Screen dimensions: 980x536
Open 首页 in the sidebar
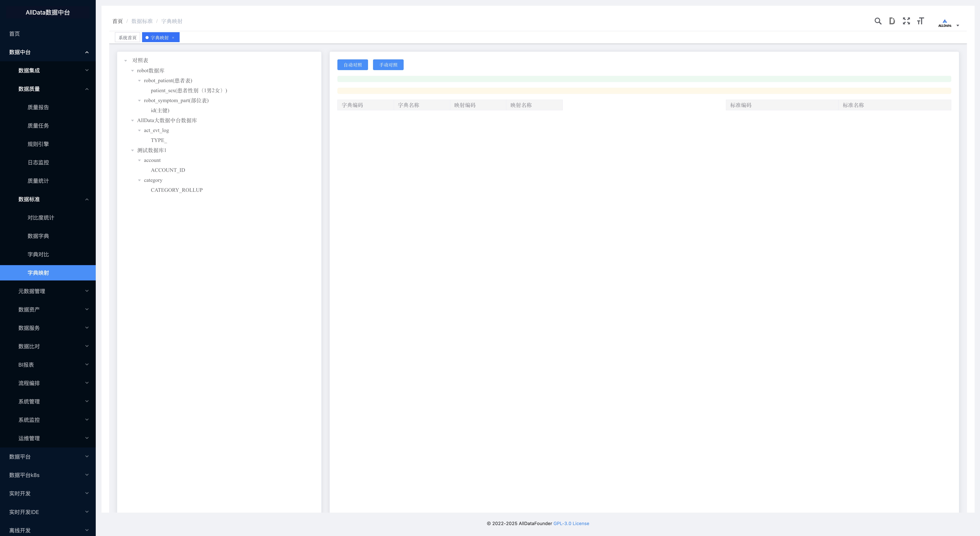48,34
